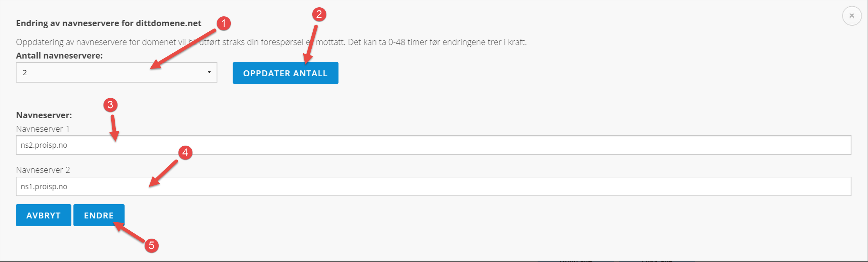Click the OPPDATER ANTALL button
The height and width of the screenshot is (262, 868).
285,73
